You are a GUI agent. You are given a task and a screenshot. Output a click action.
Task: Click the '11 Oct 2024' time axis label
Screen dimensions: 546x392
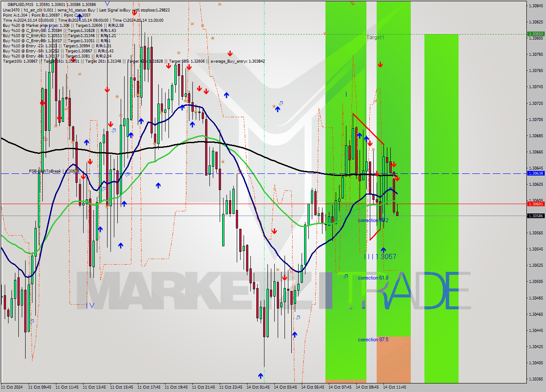click(x=12, y=387)
